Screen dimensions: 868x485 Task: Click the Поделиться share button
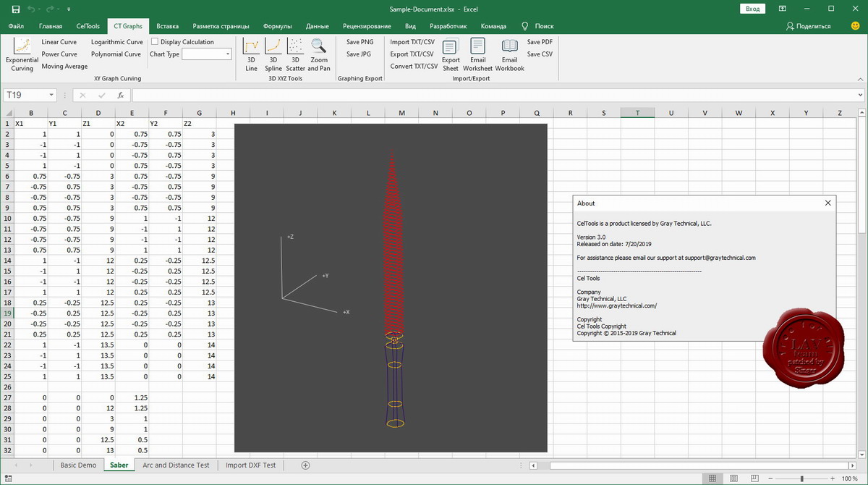point(808,26)
